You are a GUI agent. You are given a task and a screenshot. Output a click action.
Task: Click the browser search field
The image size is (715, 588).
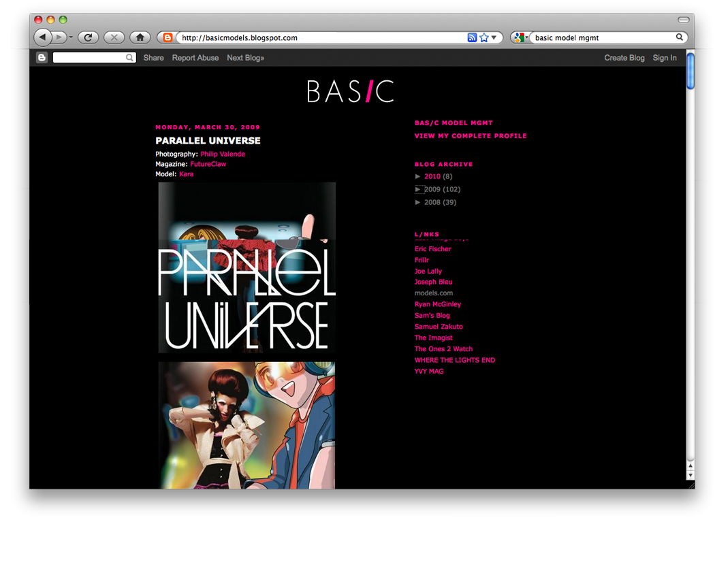coord(603,37)
